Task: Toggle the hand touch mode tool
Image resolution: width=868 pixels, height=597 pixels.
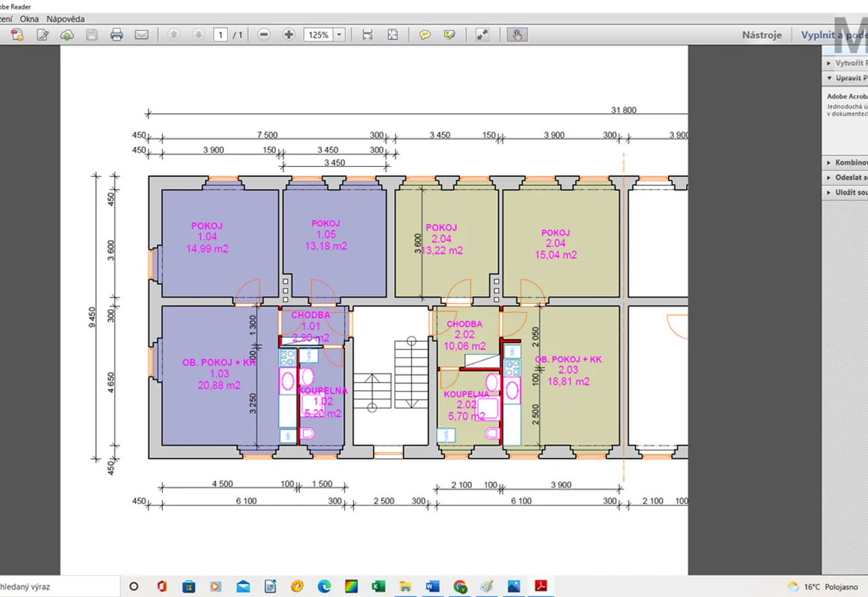Action: tap(517, 35)
